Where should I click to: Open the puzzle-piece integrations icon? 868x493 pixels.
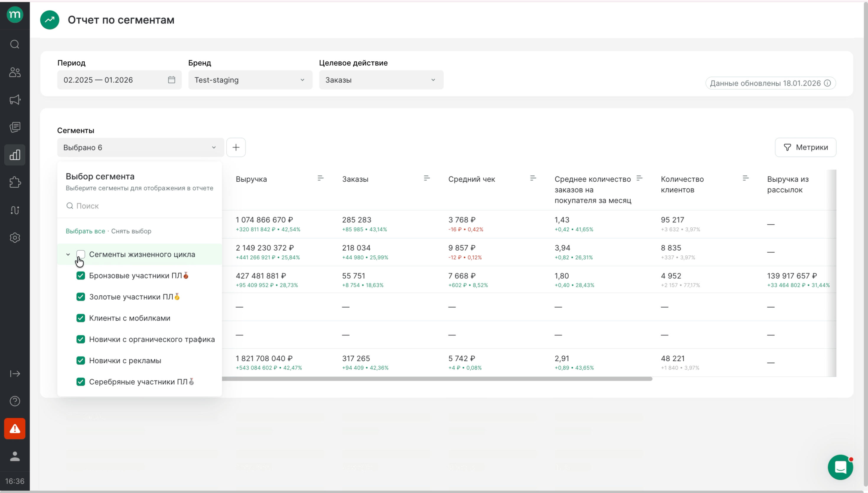click(14, 182)
